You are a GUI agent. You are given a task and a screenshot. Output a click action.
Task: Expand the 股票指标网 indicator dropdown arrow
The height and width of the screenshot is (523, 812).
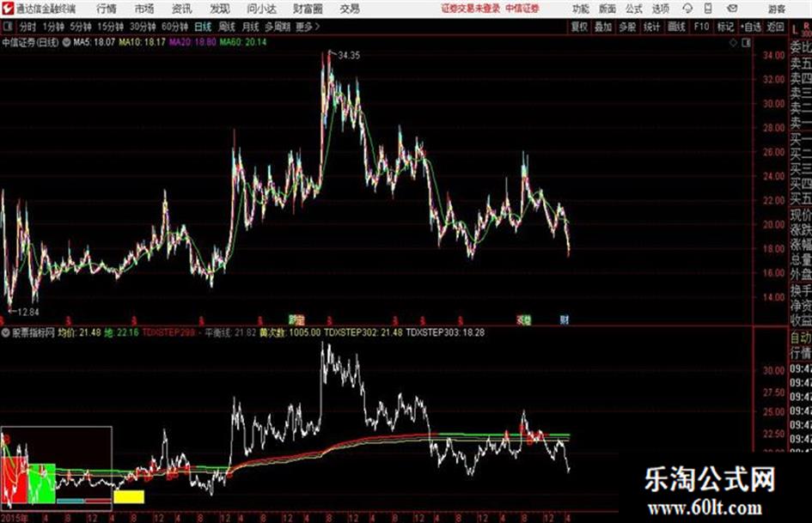6,332
